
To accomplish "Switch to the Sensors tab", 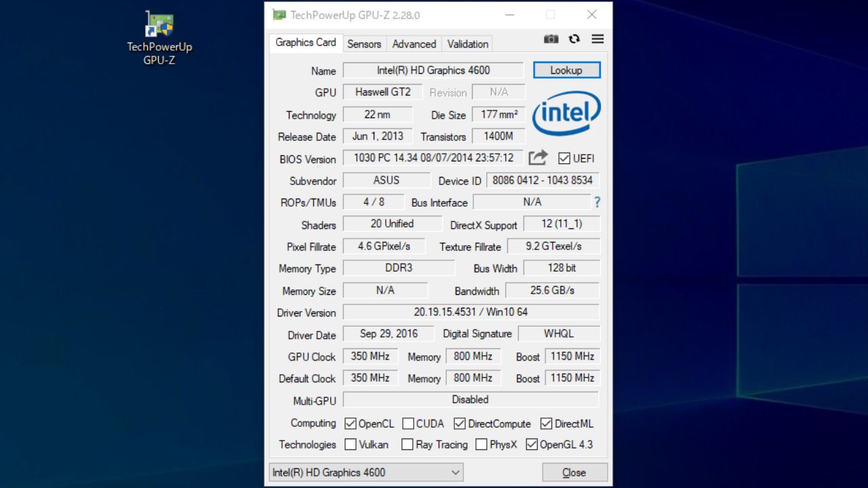I will [364, 44].
